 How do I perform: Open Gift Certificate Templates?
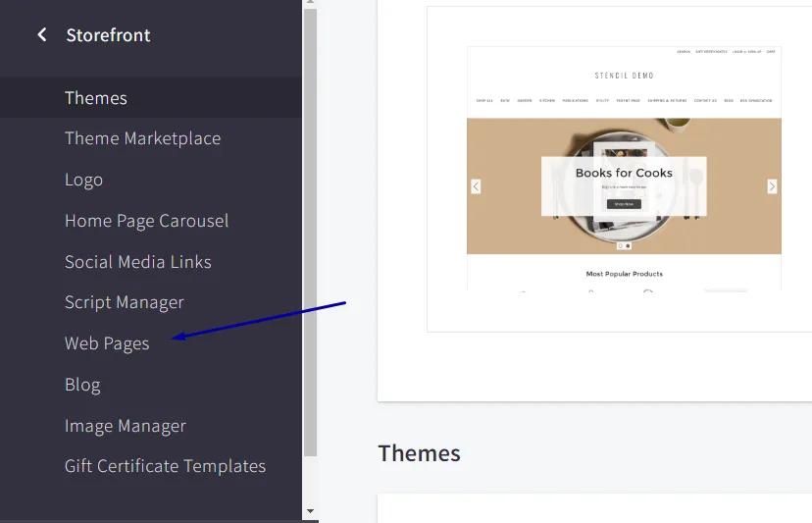[165, 466]
